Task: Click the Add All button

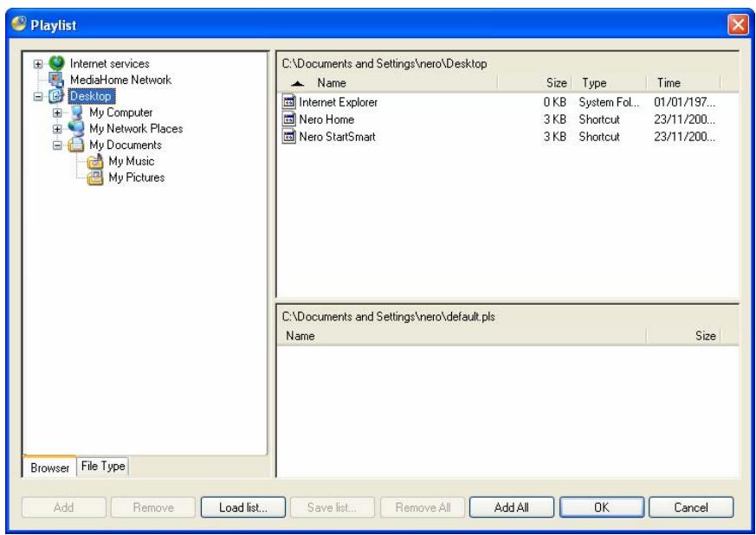Action: tap(512, 507)
